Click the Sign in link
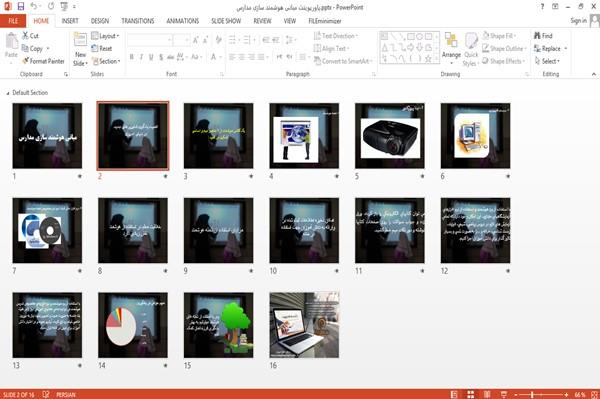 pyautogui.click(x=578, y=20)
